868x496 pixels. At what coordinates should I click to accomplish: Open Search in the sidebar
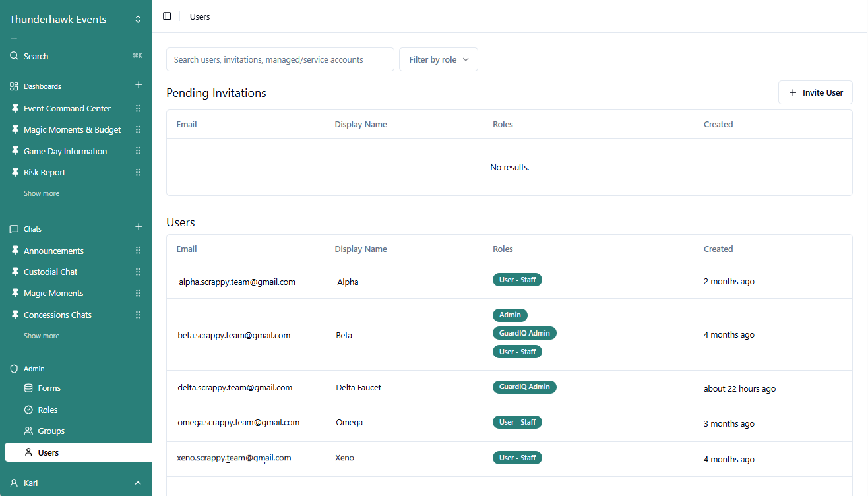click(x=36, y=57)
